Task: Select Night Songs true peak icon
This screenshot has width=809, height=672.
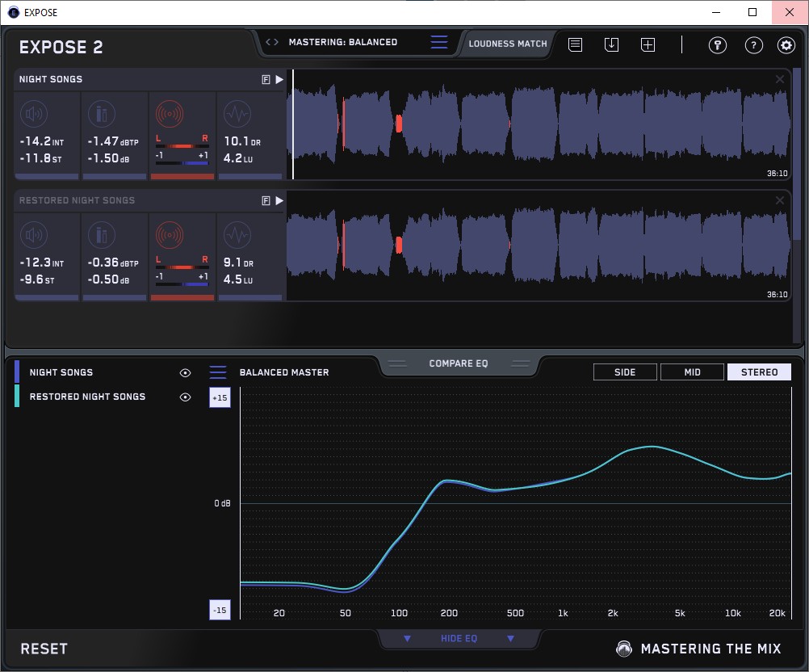Action: click(102, 114)
